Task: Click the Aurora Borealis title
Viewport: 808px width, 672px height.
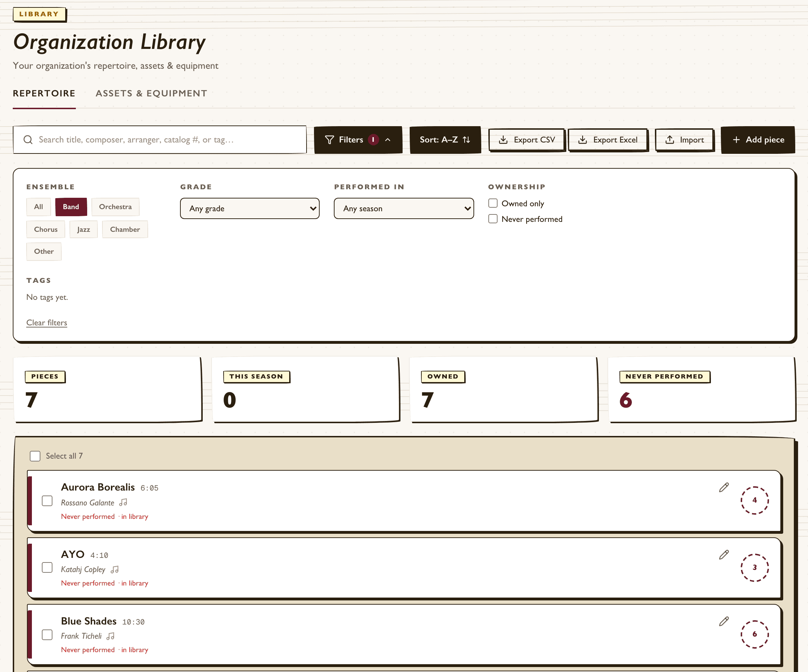Action: [x=98, y=487]
